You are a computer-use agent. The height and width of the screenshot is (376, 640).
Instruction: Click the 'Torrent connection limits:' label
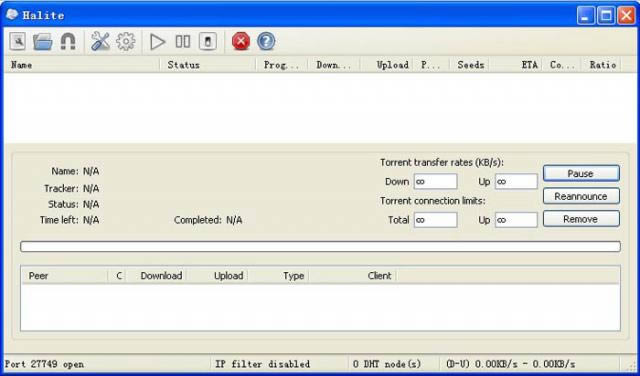point(433,201)
